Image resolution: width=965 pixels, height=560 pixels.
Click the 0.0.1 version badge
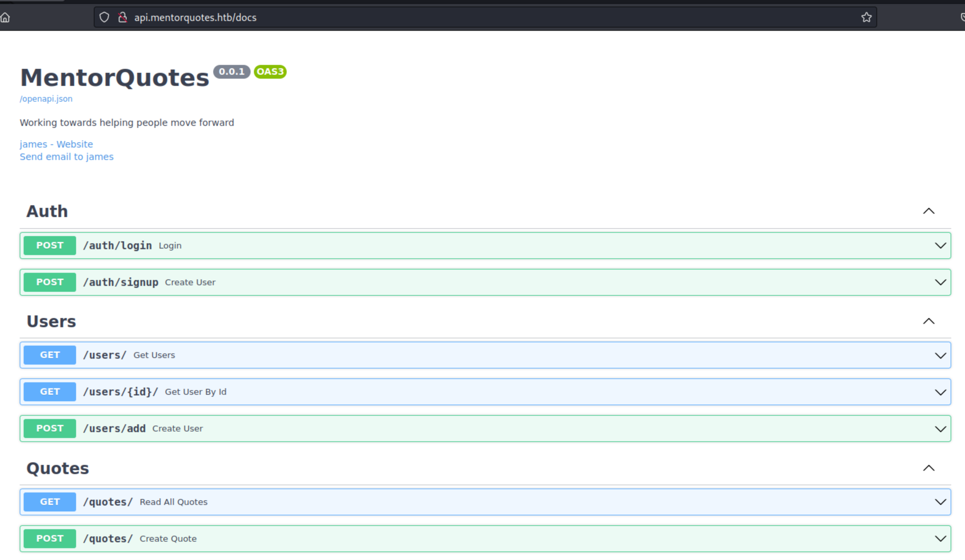[231, 71]
